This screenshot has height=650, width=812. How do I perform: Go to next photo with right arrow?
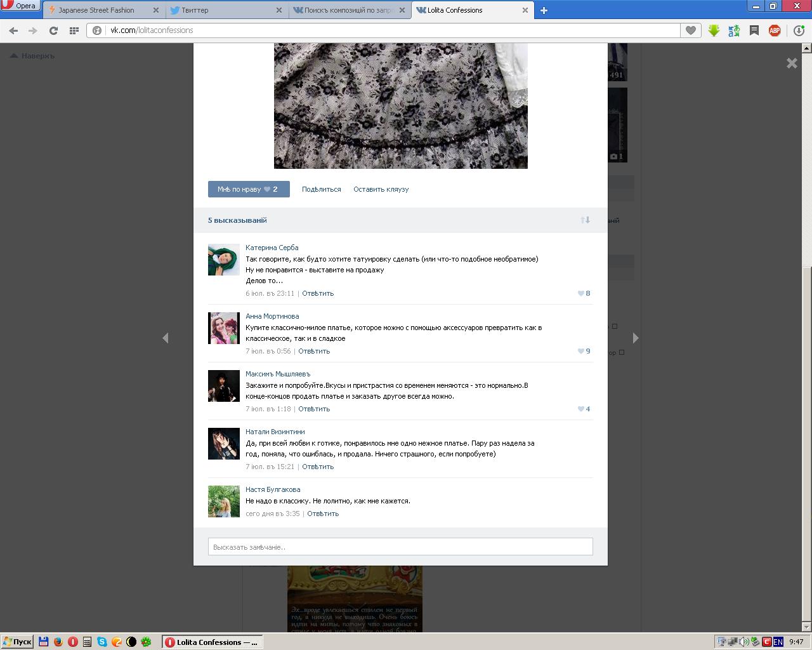pos(635,338)
